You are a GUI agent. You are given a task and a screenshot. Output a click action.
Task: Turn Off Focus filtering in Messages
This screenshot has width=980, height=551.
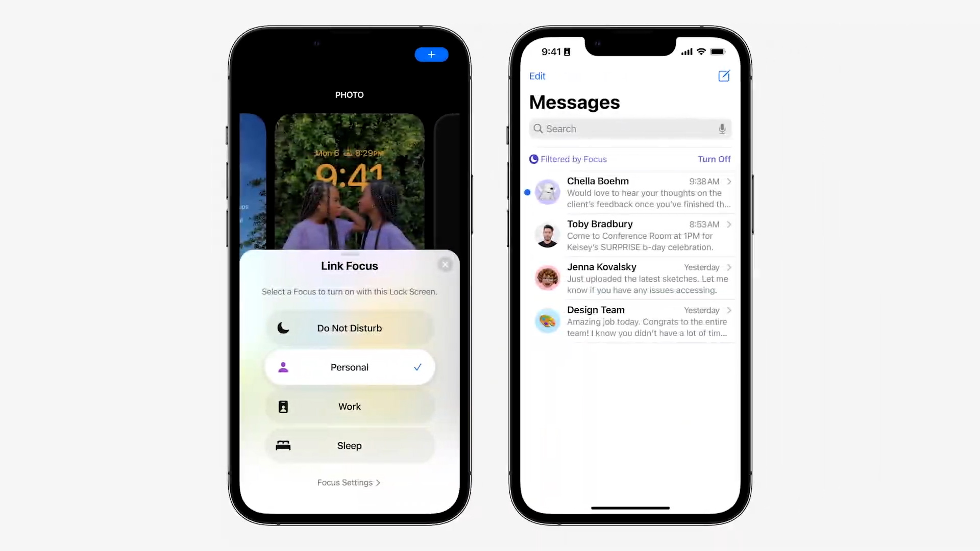click(714, 159)
